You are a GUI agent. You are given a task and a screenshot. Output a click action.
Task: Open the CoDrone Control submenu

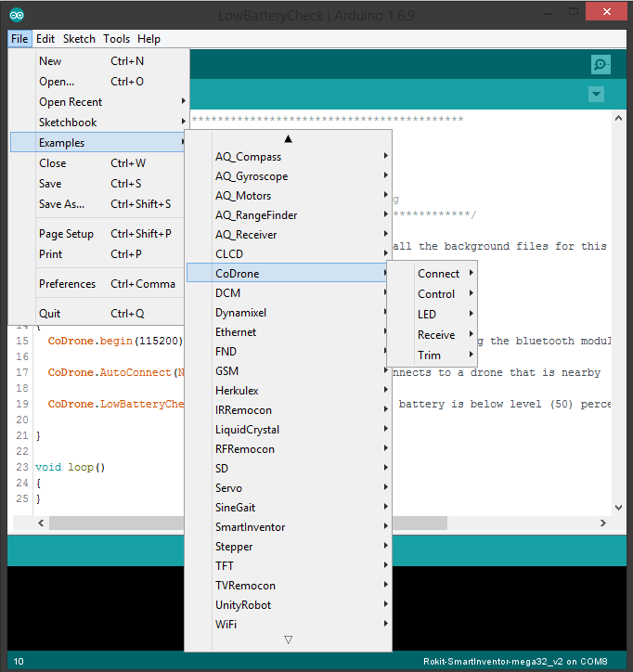pos(432,294)
